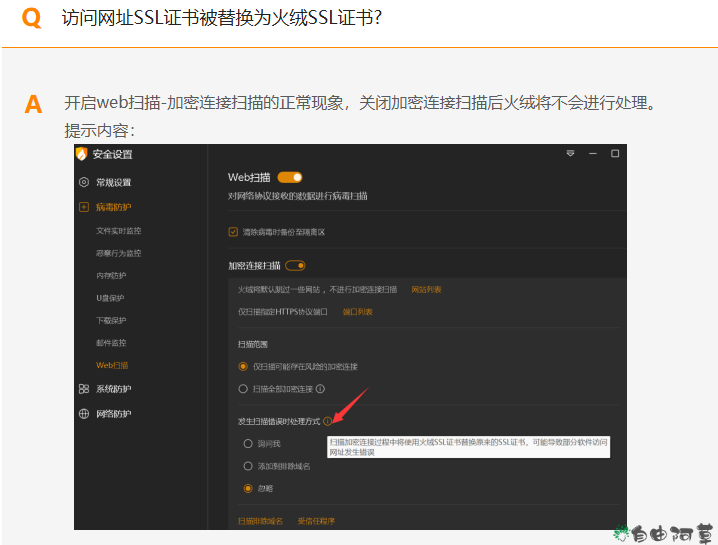Open the 常规设置 section

pos(114,182)
